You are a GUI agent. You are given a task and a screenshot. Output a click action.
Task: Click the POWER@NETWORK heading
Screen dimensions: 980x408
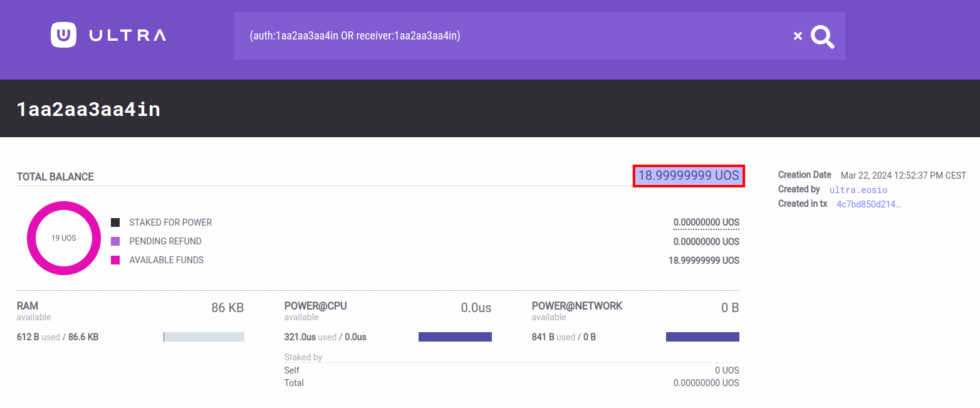577,306
